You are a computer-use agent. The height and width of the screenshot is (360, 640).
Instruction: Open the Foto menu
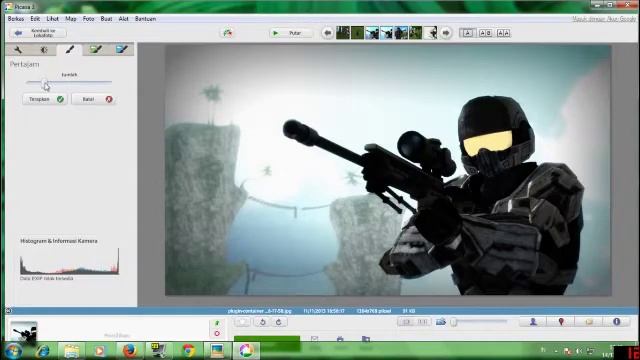[89, 19]
